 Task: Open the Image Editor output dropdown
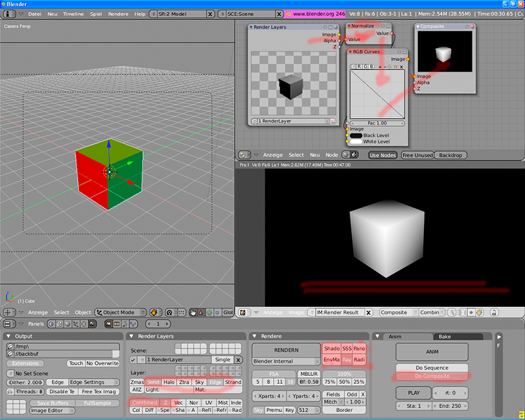click(52, 410)
